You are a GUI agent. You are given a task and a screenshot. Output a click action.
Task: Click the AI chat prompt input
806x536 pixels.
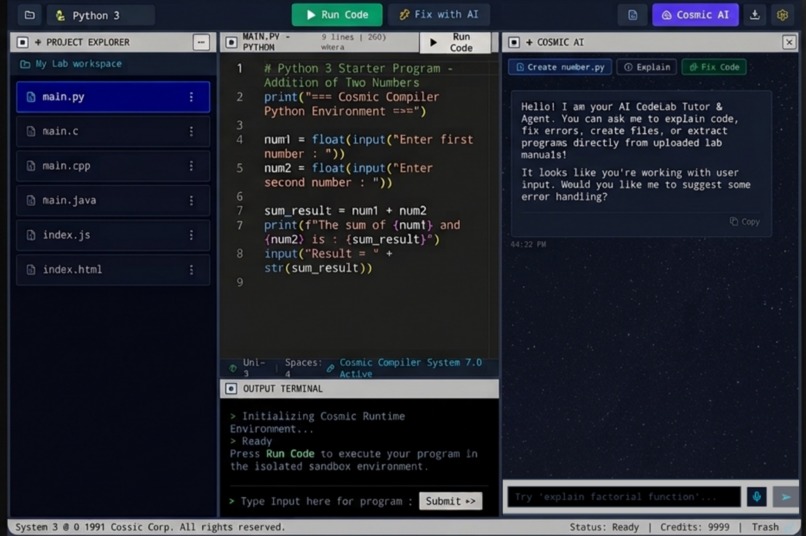[x=624, y=497]
